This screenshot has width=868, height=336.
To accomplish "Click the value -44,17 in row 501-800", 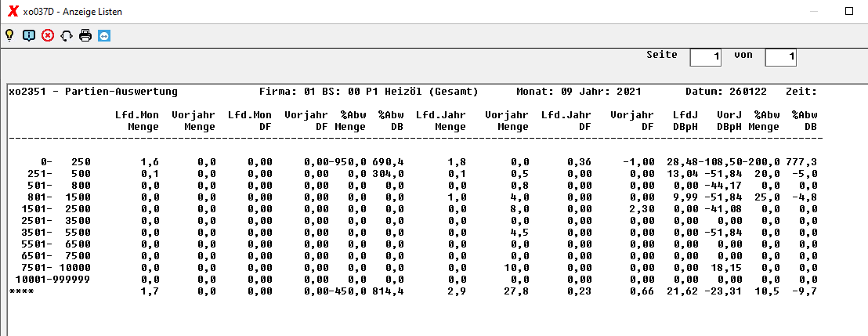I will (x=722, y=186).
